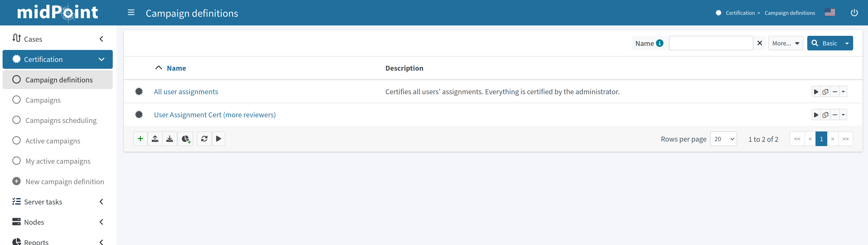Click the export (download) icon below the table
868x245 pixels.
pos(170,139)
